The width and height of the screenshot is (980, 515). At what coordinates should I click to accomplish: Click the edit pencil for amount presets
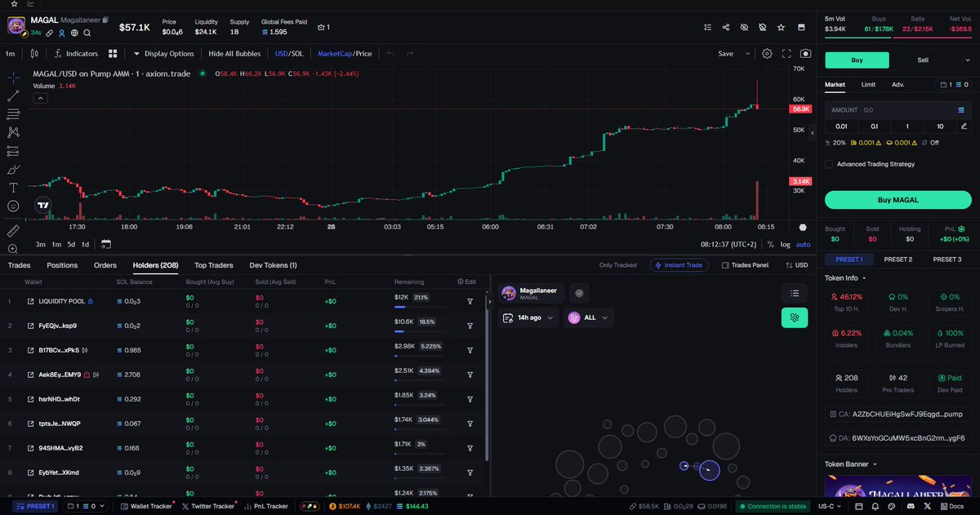point(964,126)
